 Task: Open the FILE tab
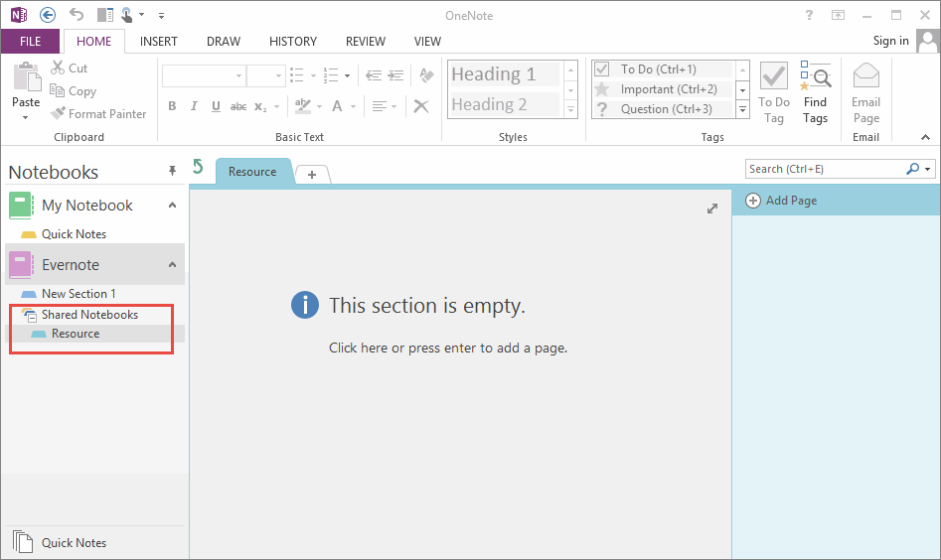(x=31, y=42)
